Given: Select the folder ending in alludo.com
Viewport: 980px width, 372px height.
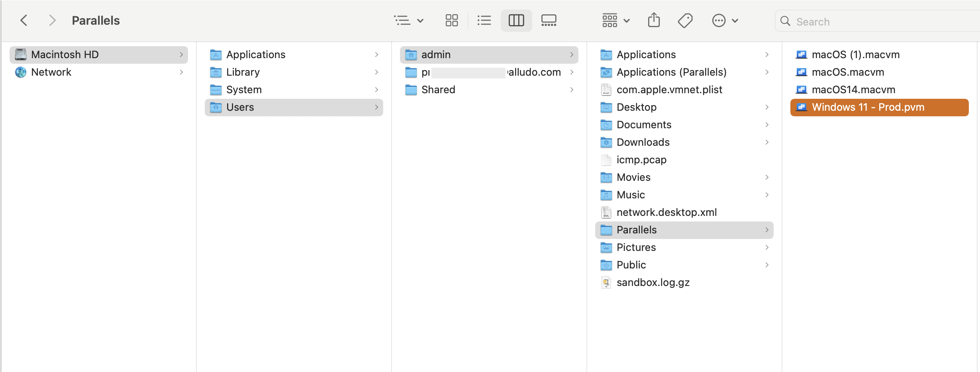Looking at the screenshot, I should (x=489, y=72).
